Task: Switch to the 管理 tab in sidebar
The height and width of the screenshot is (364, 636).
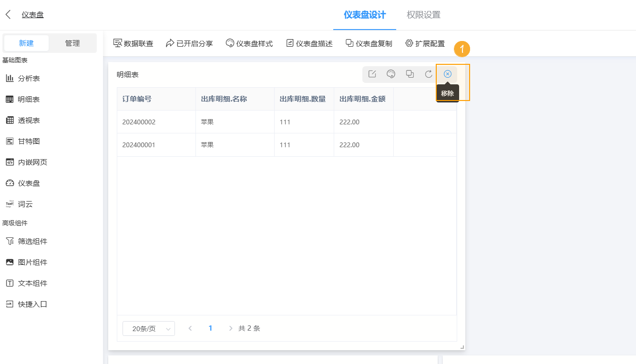Action: pos(73,43)
